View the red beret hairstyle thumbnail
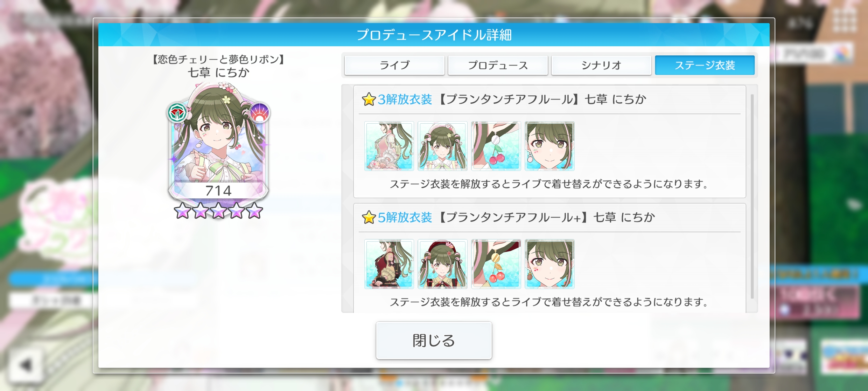The width and height of the screenshot is (868, 391). [442, 264]
